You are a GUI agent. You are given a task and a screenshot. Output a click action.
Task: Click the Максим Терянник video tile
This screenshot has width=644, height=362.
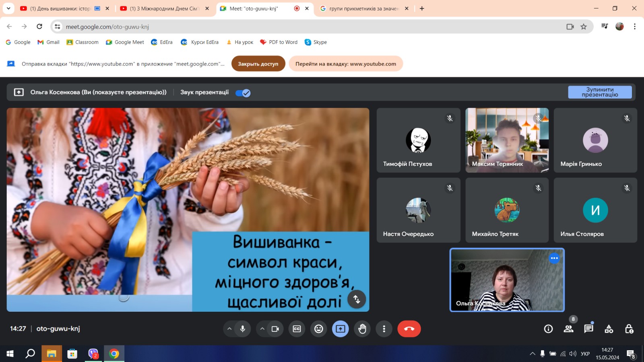point(507,140)
